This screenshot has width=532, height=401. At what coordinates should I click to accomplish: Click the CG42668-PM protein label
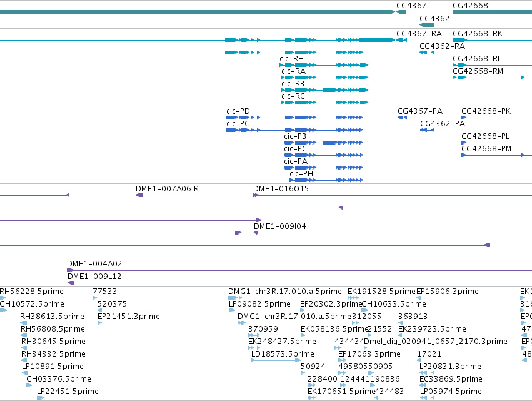pyautogui.click(x=486, y=149)
